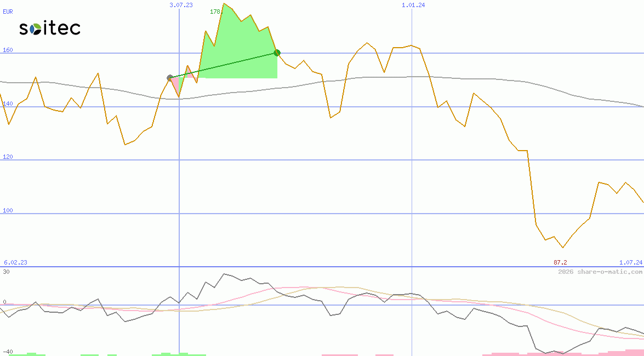Select the orange price line at its peak

coord(224,4)
